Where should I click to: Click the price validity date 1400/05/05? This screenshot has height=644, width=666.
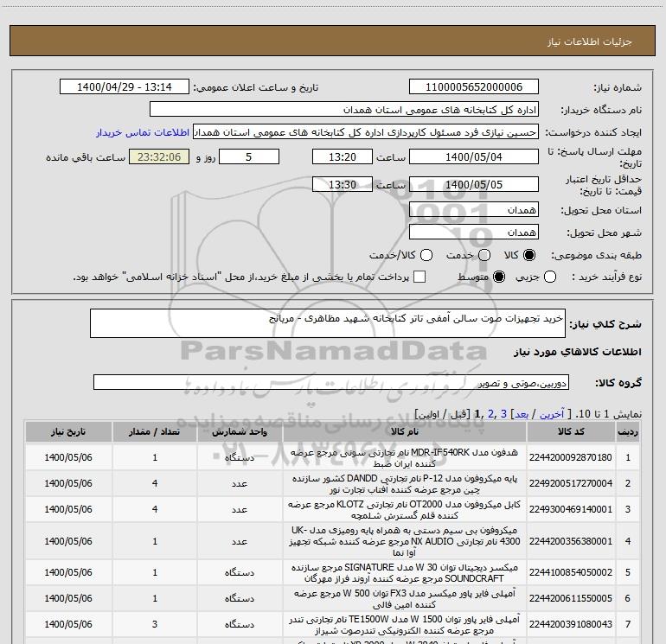(474, 184)
